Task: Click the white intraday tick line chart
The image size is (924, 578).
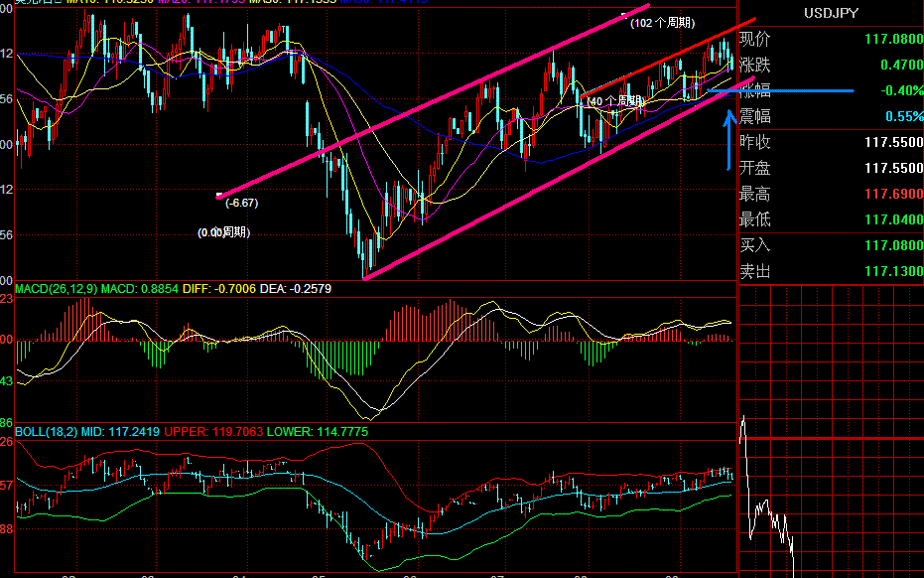Action: [766, 496]
